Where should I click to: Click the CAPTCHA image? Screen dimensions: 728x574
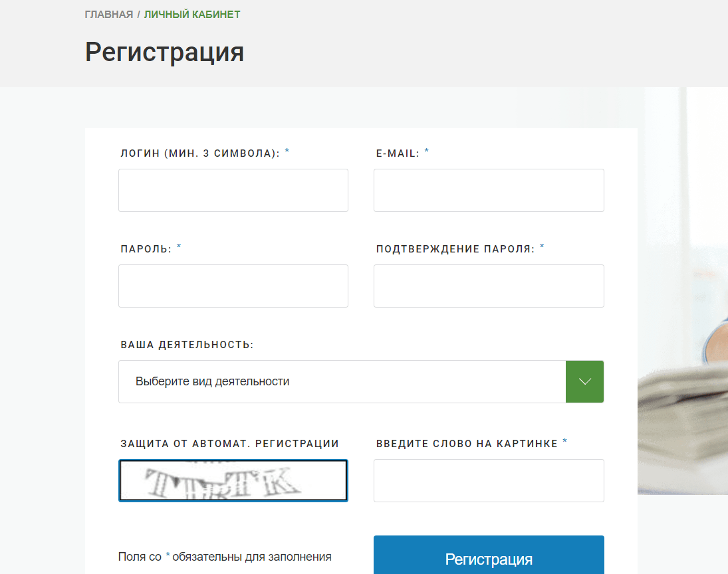coord(233,480)
